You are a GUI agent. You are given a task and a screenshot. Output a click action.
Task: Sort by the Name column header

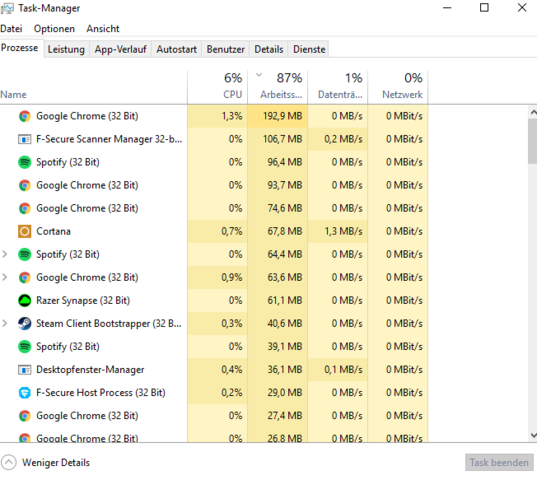click(x=93, y=87)
